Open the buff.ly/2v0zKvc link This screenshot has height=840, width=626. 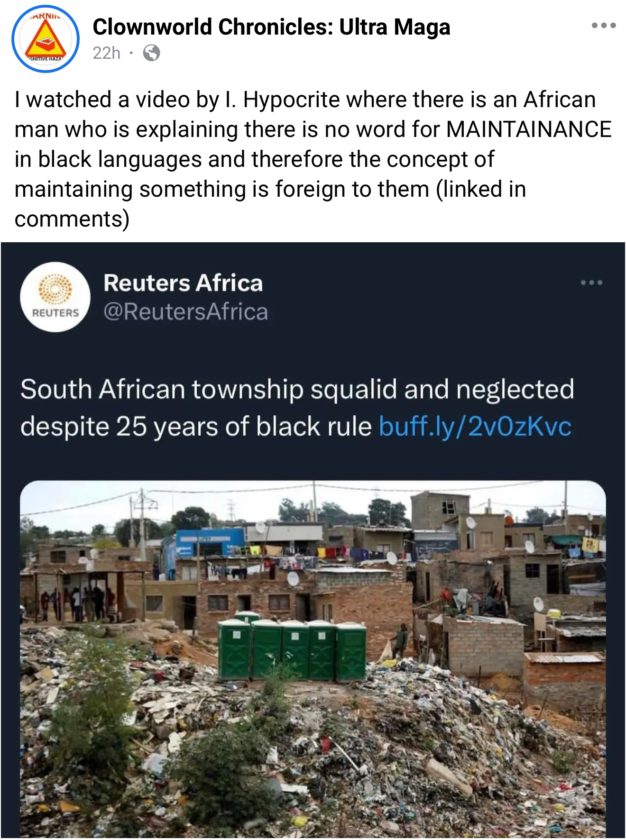click(x=475, y=426)
